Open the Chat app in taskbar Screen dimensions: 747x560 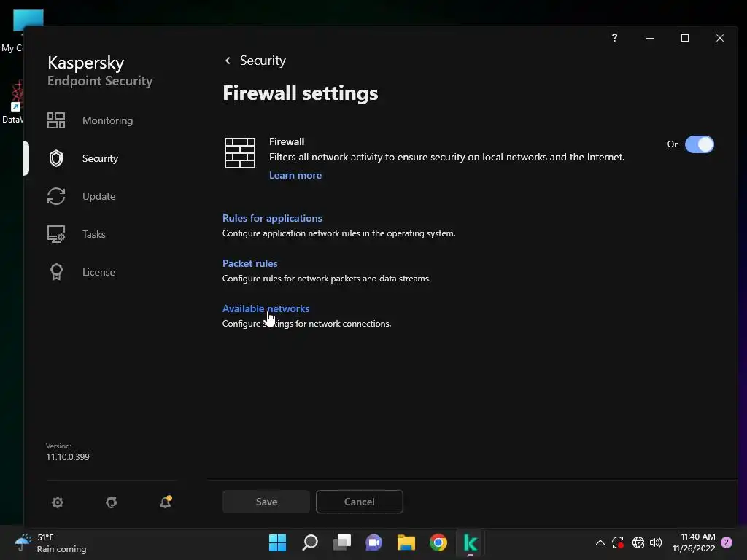[x=374, y=542]
